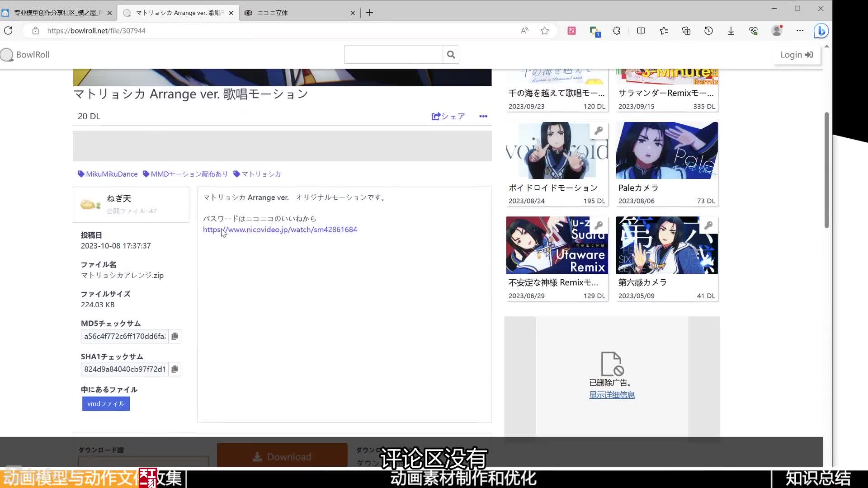Reload the page with refresh icon
Image resolution: width=868 pixels, height=488 pixels.
tap(8, 31)
